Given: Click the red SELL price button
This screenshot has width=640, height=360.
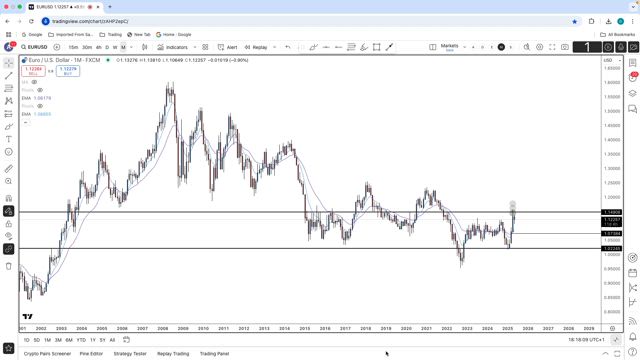Looking at the screenshot, I should click(x=33, y=71).
